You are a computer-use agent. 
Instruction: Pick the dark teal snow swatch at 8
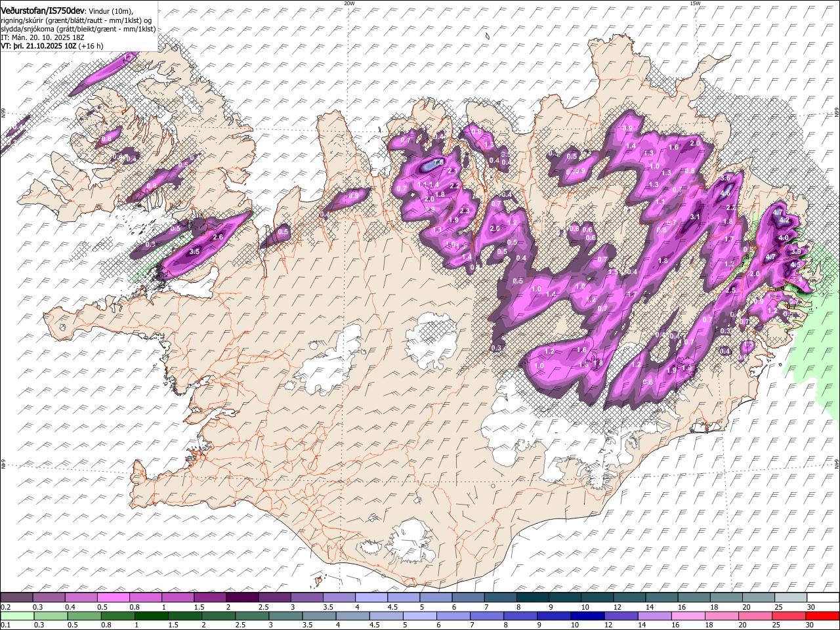[x=532, y=598]
